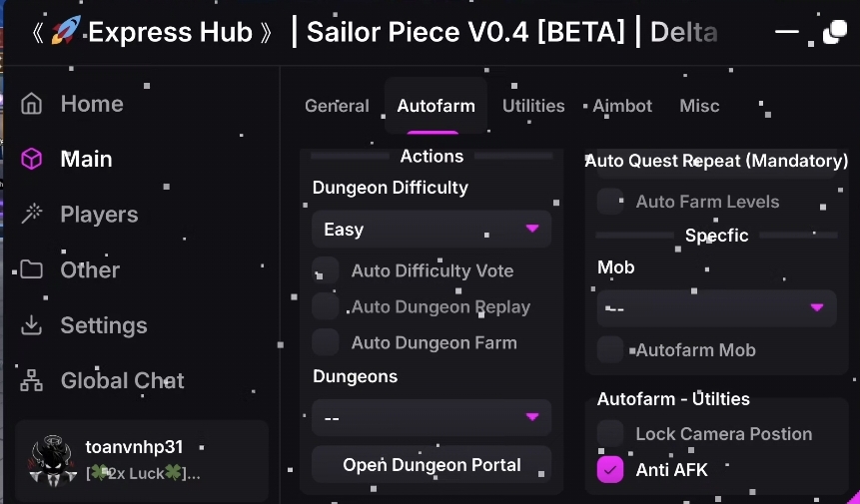Click the Main cube icon

pyautogui.click(x=32, y=159)
